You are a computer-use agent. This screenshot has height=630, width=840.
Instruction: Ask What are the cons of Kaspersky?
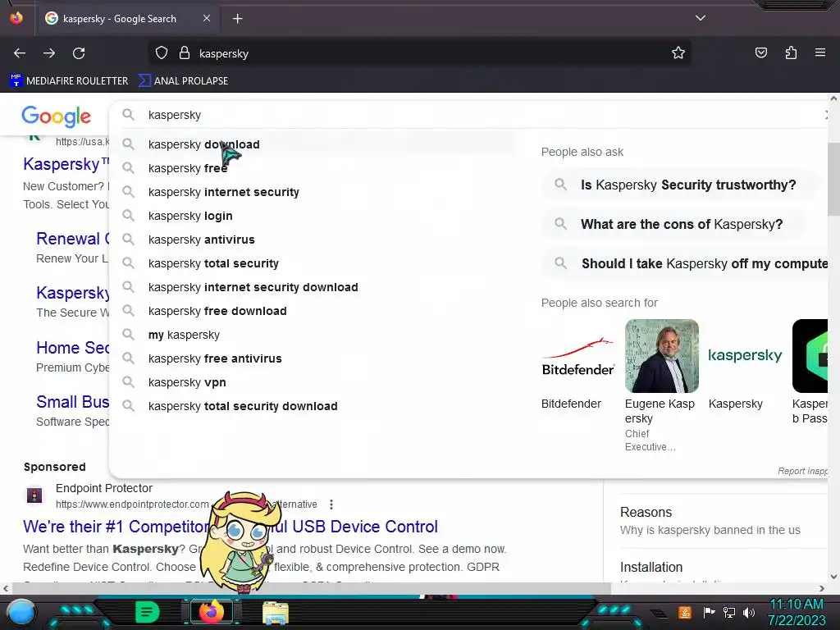click(674, 224)
